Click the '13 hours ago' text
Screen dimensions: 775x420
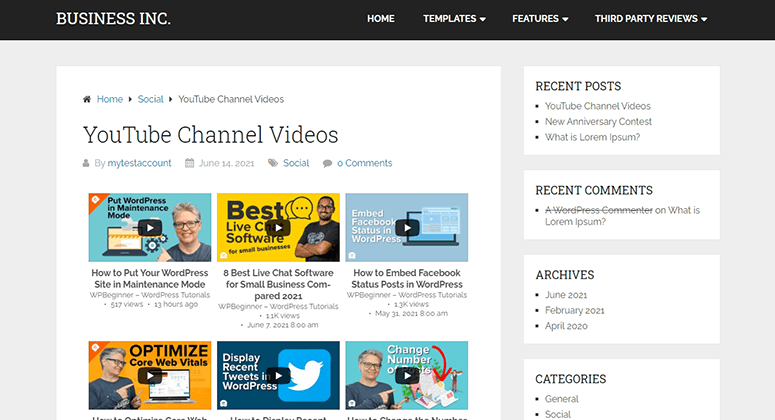[176, 305]
